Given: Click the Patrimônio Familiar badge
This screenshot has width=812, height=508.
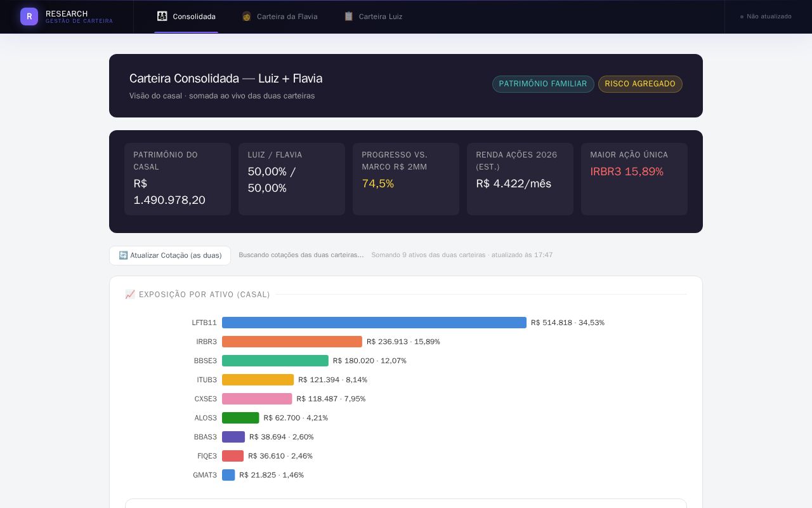Looking at the screenshot, I should (543, 84).
